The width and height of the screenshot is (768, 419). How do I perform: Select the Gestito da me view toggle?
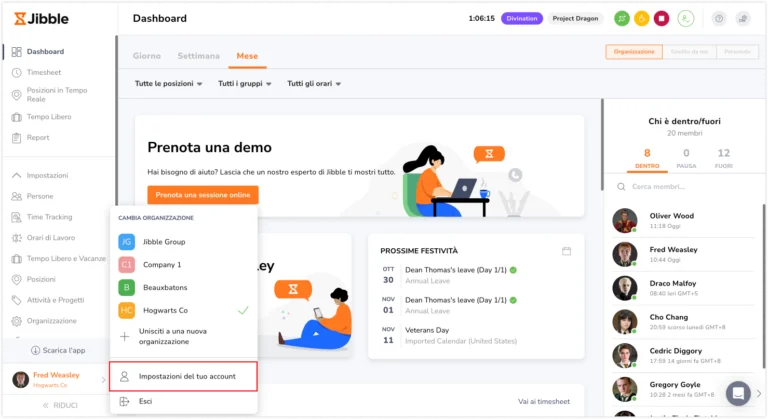689,51
